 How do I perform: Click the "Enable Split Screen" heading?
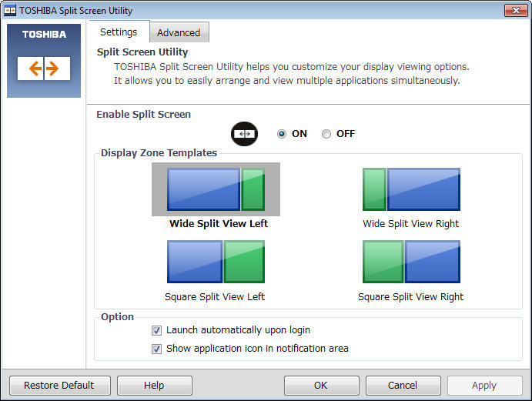(x=143, y=115)
